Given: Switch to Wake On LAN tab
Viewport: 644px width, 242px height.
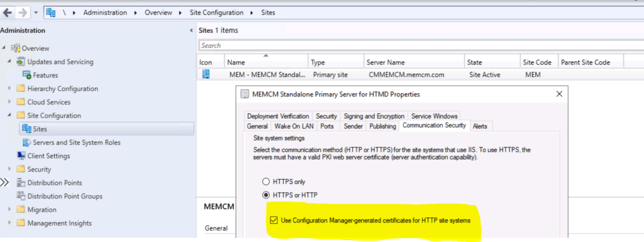Looking at the screenshot, I should click(294, 126).
